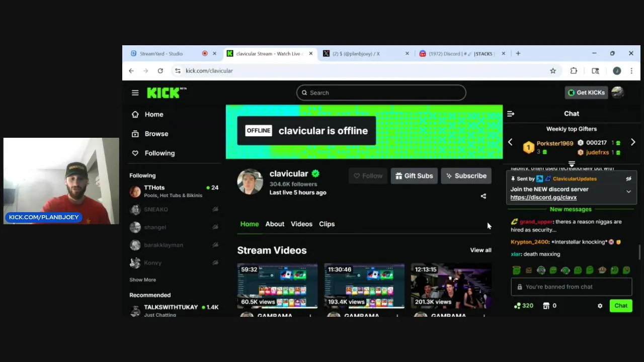Open the Chrome profile avatar J

[617, 71]
